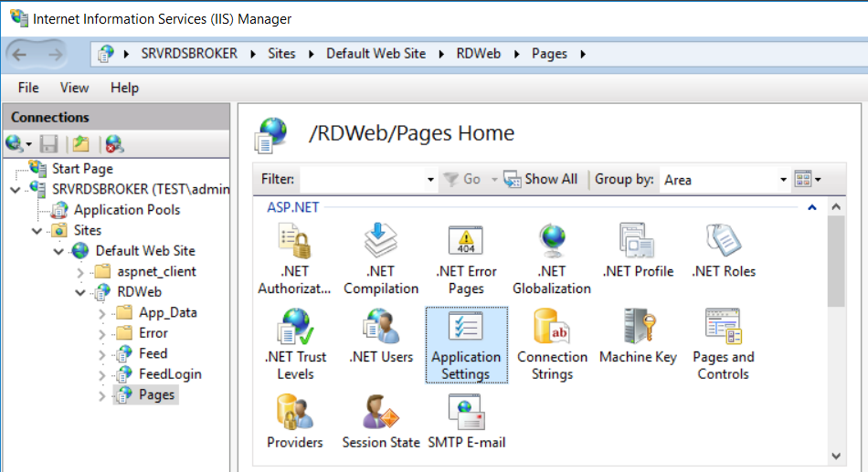Select Application Pools in the tree
868x472 pixels.
(126, 210)
